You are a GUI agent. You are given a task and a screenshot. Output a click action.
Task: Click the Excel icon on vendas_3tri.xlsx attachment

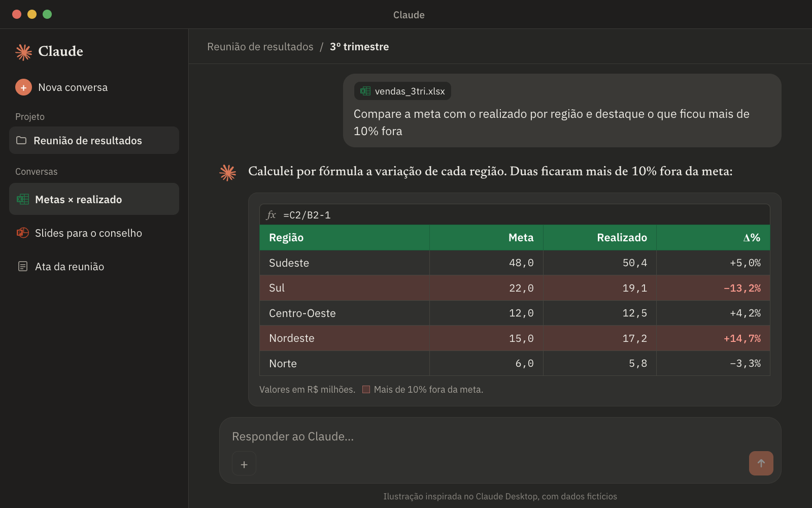[x=365, y=91]
